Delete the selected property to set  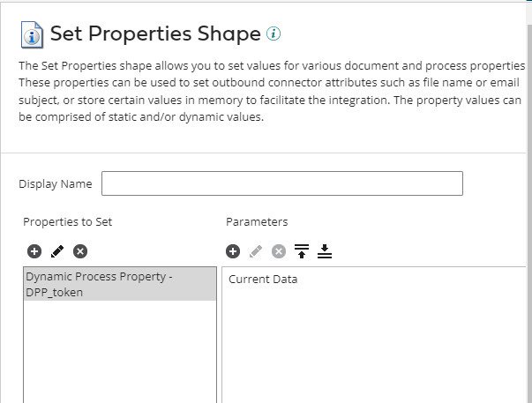[80, 251]
